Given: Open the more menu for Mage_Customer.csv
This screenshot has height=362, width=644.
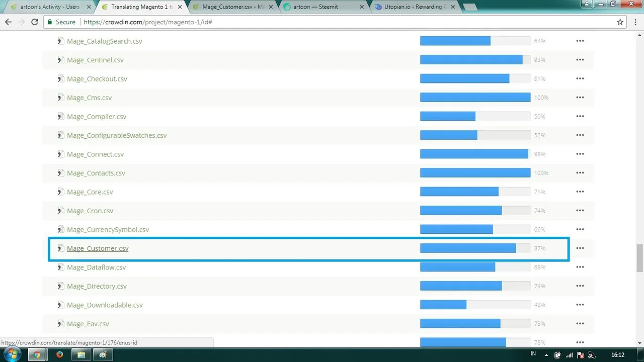Looking at the screenshot, I should (580, 248).
